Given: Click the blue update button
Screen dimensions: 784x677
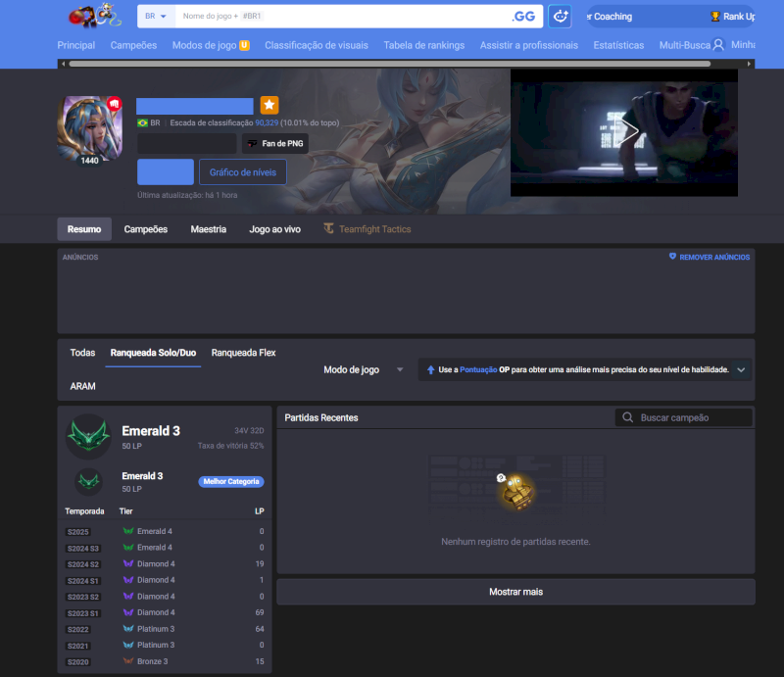Looking at the screenshot, I should (166, 172).
